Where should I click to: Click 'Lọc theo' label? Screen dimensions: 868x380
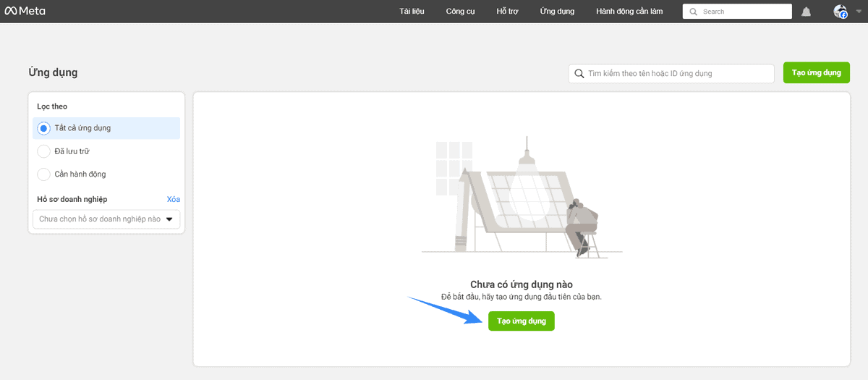52,106
